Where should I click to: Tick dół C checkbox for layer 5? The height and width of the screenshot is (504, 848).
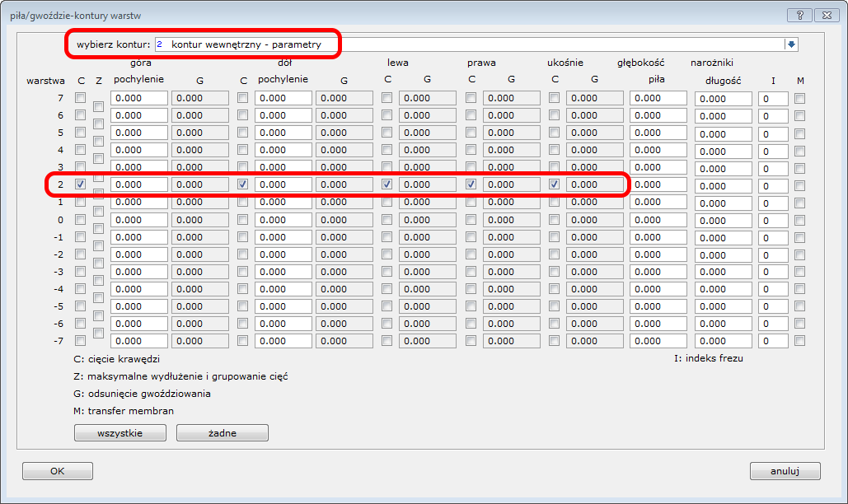(242, 133)
